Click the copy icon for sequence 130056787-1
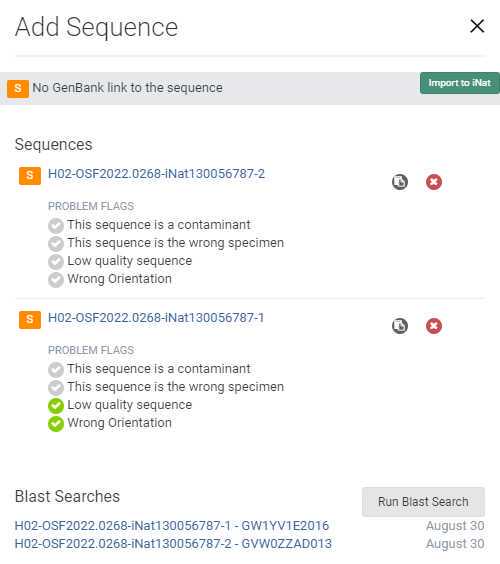 pos(400,326)
